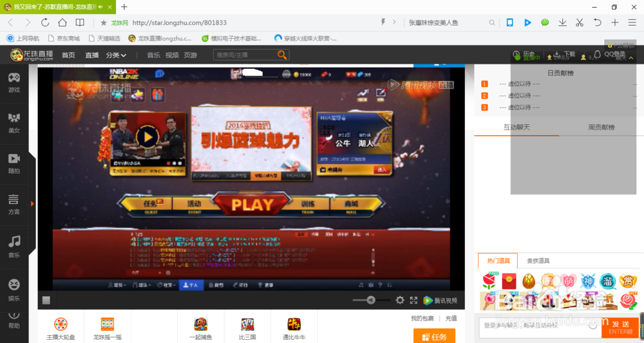Open the video player settings gear
Screen dimensions: 644x343
tap(400, 301)
